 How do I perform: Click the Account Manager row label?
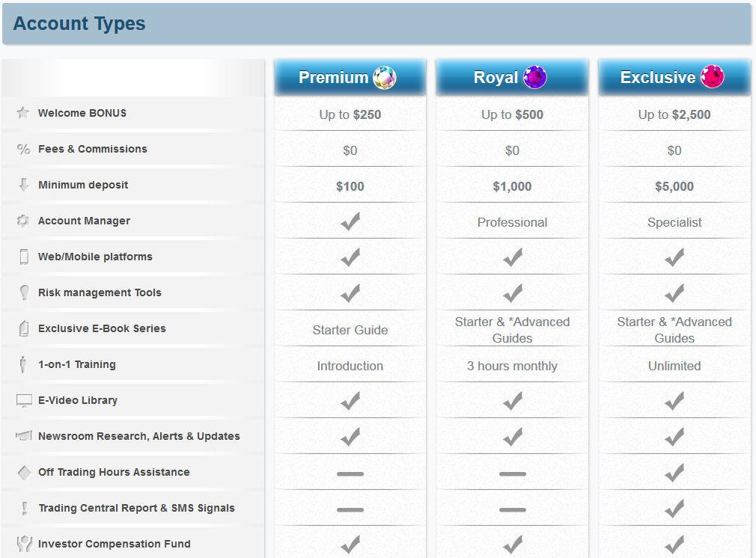tap(84, 221)
